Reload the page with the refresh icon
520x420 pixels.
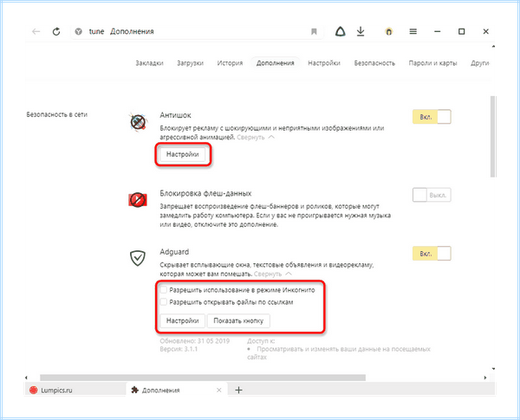click(x=56, y=31)
